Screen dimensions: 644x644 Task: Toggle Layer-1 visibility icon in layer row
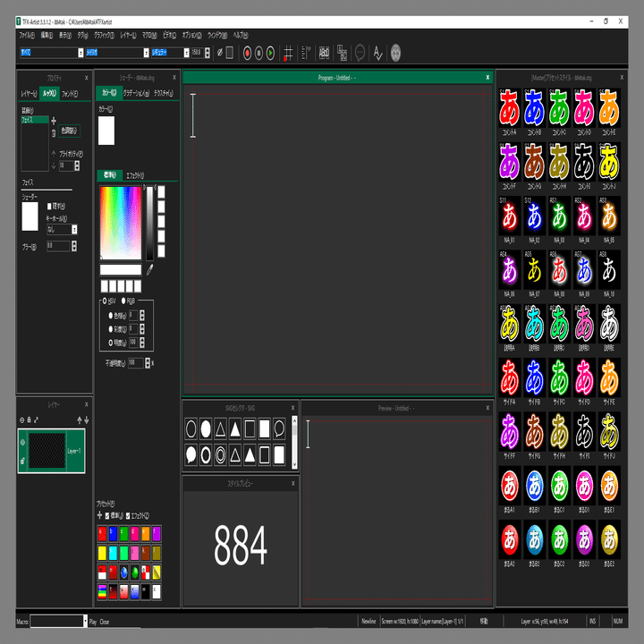(x=22, y=443)
